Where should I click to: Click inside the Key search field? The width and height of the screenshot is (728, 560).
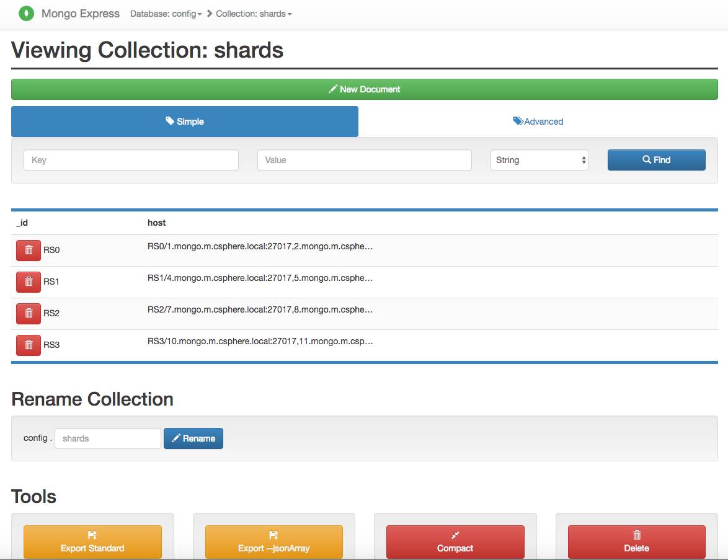130,159
